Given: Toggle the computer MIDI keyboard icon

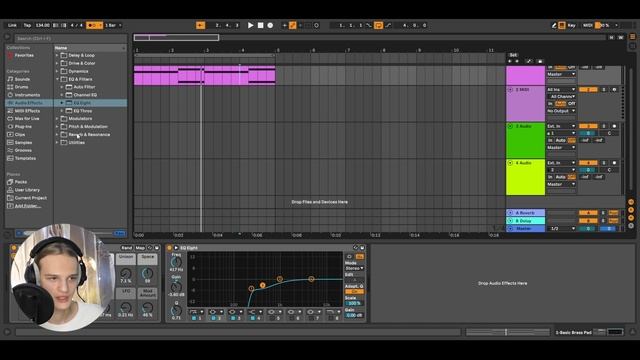Looking at the screenshot, I should coord(562,25).
